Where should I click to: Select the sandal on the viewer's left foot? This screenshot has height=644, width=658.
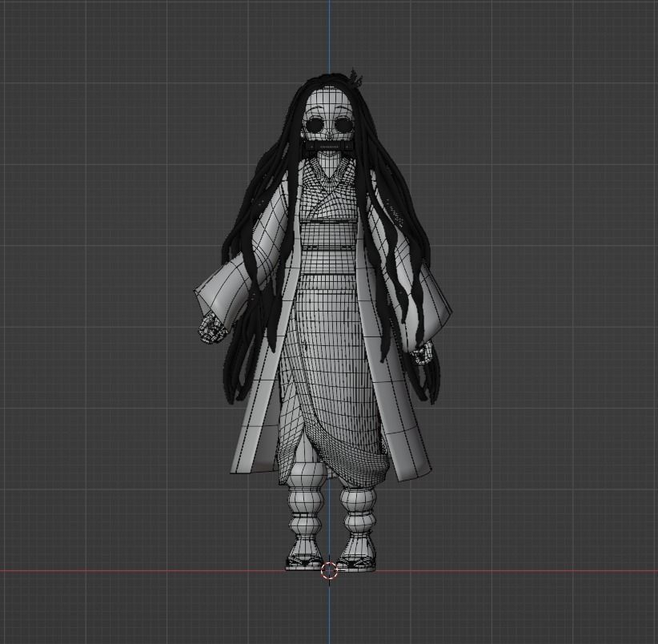[x=304, y=562]
